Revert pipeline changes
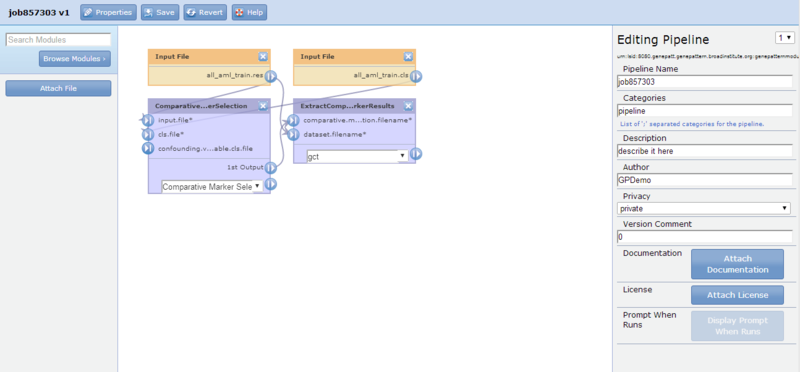 205,12
